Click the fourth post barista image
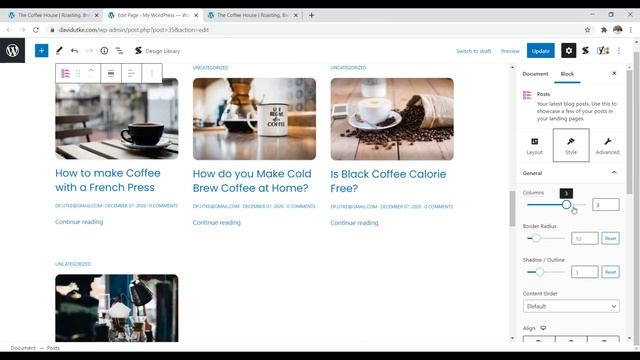Screen dimensions: 640x360 tap(117, 308)
